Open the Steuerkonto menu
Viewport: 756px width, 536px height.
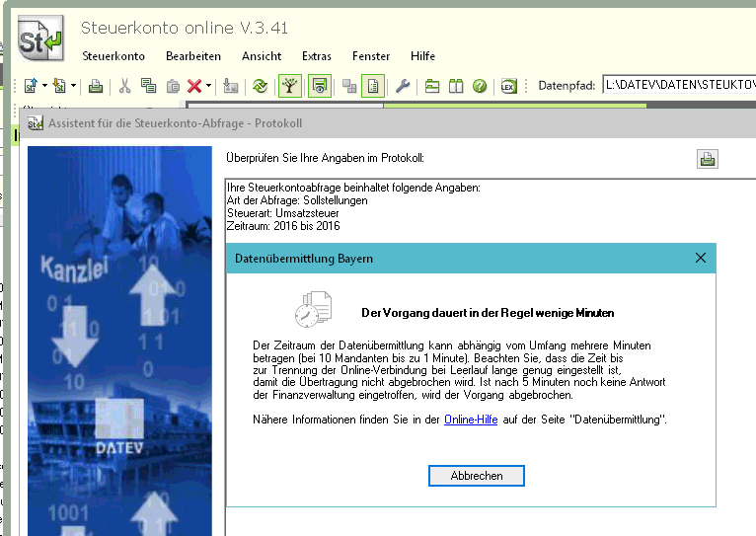113,56
